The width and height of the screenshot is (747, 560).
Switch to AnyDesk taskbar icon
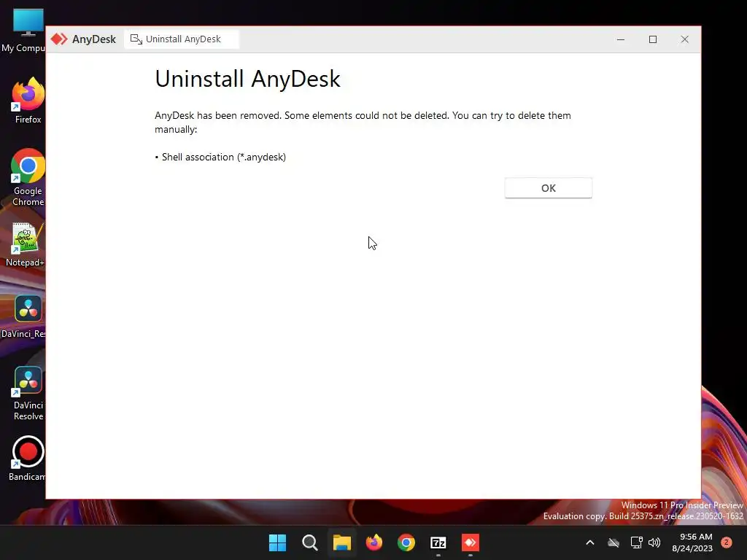pyautogui.click(x=471, y=542)
